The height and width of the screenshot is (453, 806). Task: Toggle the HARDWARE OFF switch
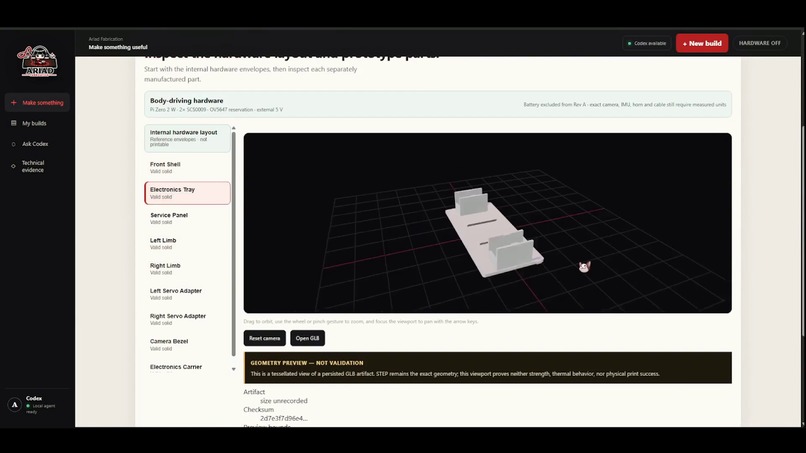(x=759, y=43)
